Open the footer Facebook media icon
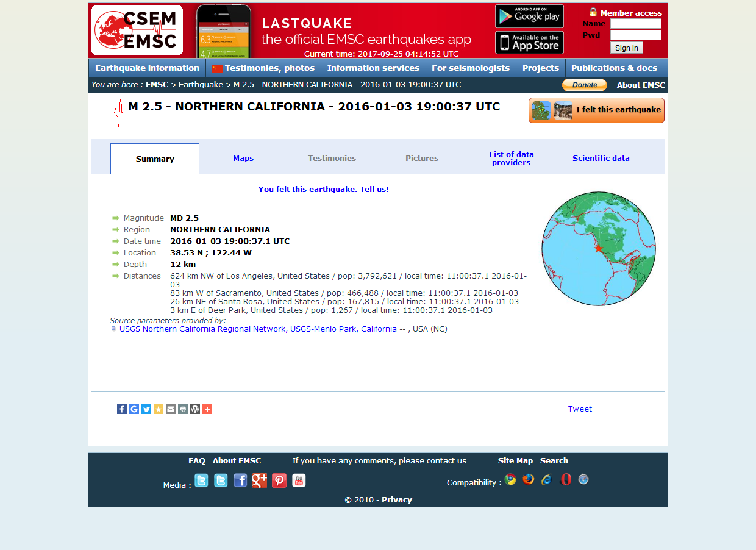756x550 pixels. coord(240,480)
